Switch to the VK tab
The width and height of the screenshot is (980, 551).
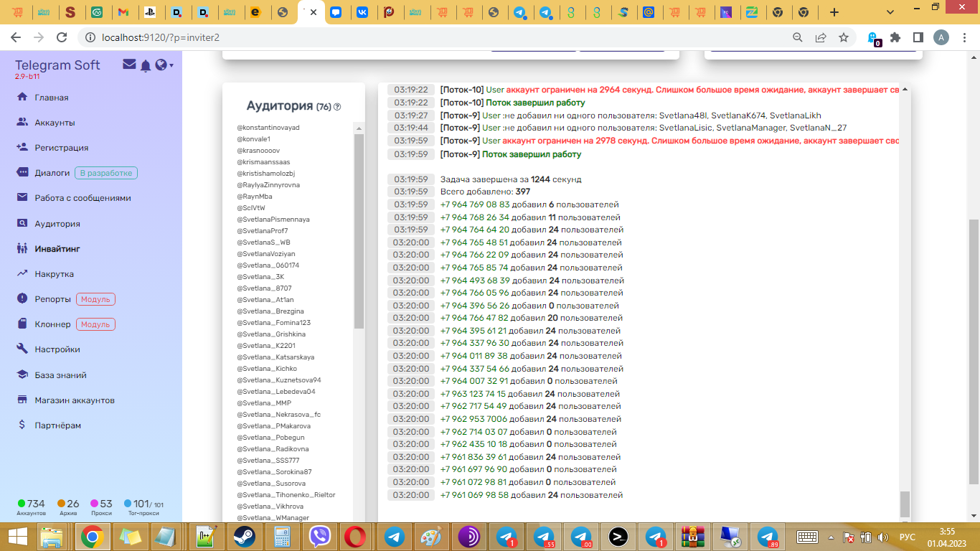point(362,12)
